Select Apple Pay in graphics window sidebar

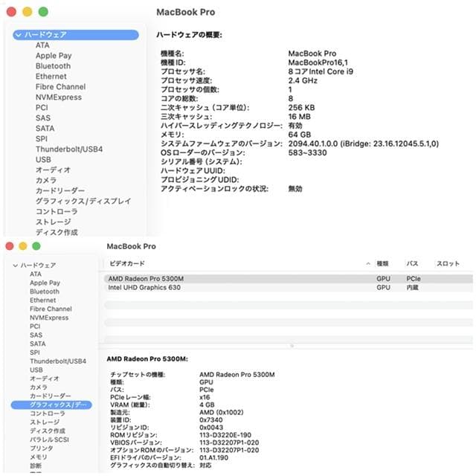point(45,283)
